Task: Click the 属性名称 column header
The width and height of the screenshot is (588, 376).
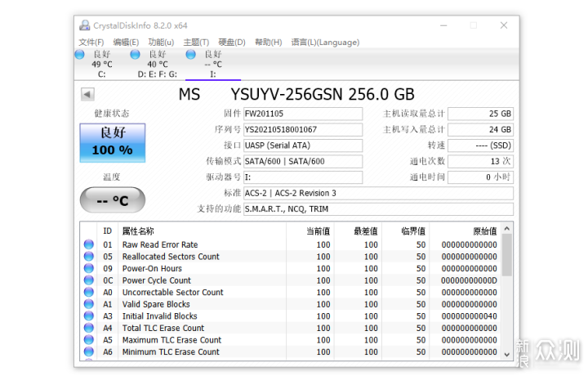Action: (203, 231)
